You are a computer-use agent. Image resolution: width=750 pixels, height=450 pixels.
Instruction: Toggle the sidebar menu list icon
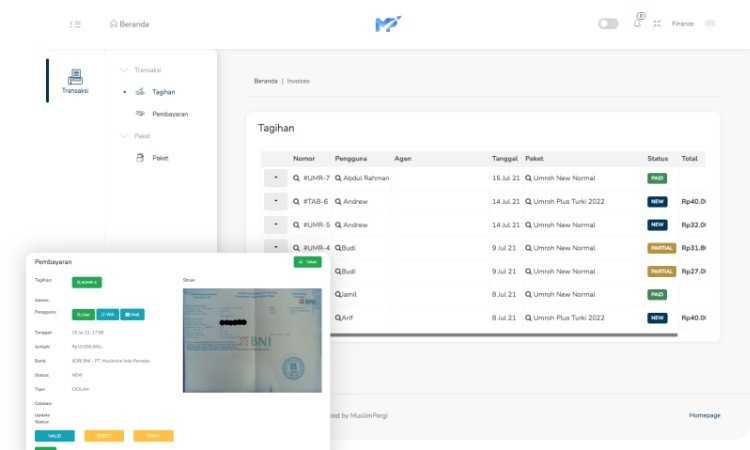(x=75, y=24)
